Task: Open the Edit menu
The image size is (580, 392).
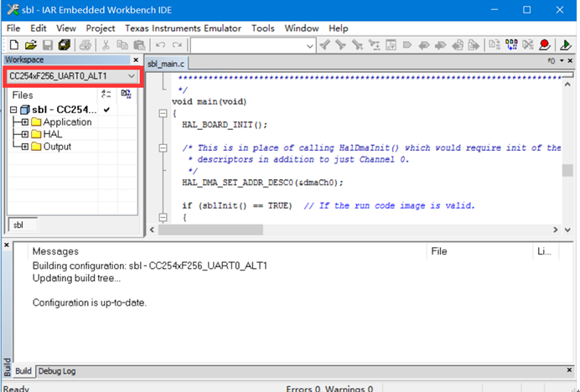Action: pos(38,28)
